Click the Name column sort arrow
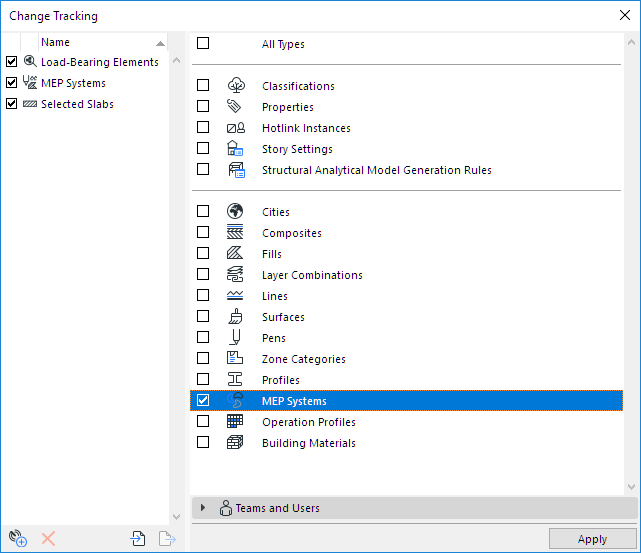 click(x=161, y=43)
